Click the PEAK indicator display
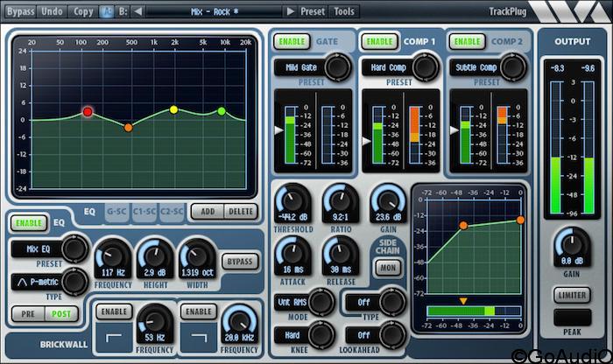 pyautogui.click(x=572, y=318)
